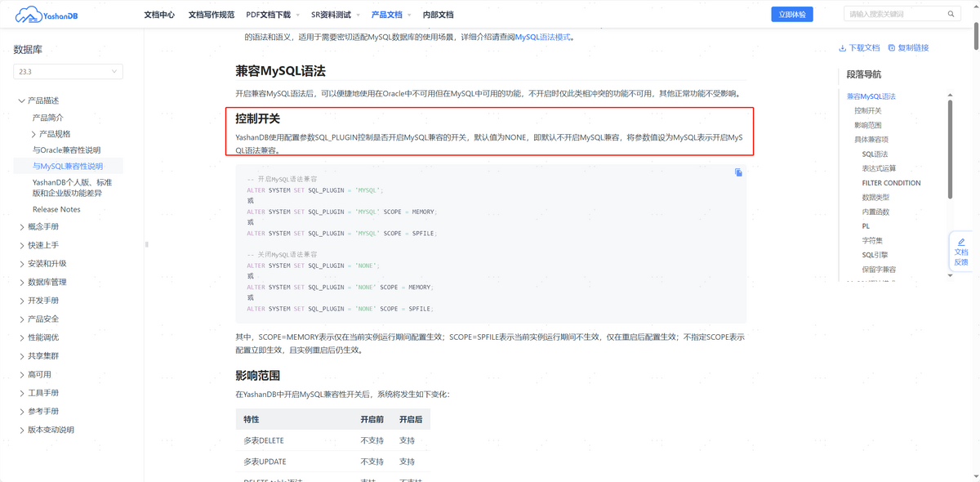This screenshot has width=980, height=482.
Task: Open the 文档反馈 feedback widget
Action: pos(961,252)
